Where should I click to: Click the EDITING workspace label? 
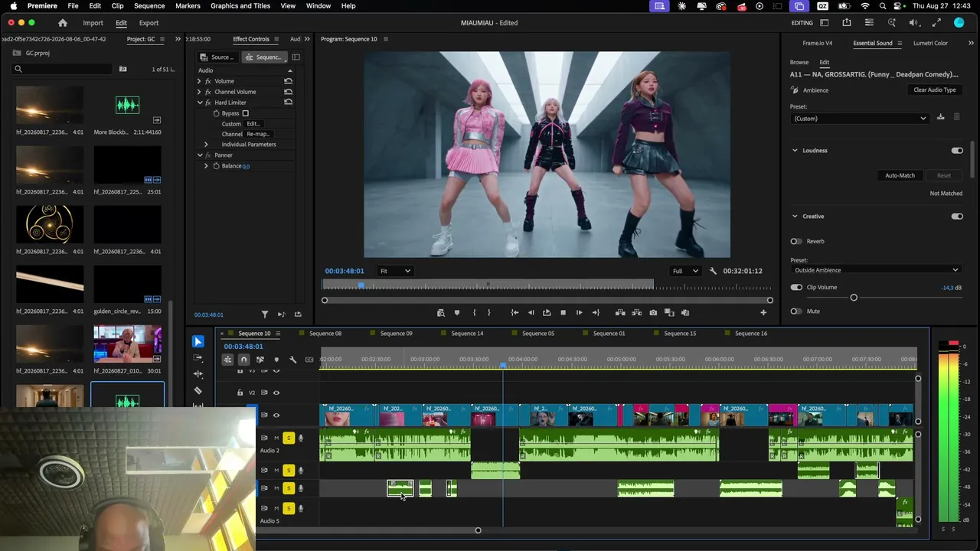(802, 23)
